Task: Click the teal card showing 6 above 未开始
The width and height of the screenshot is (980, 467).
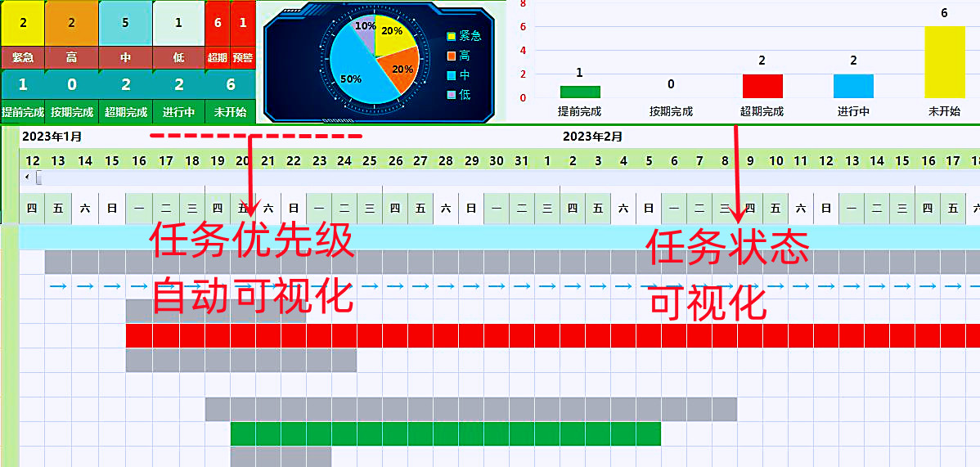Action: [x=230, y=84]
